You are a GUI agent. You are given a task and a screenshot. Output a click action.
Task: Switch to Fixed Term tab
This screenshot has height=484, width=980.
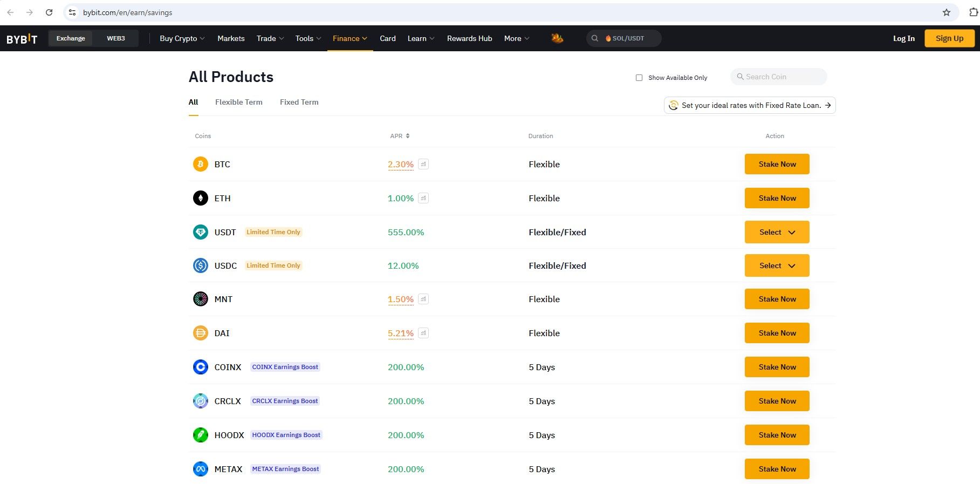299,102
